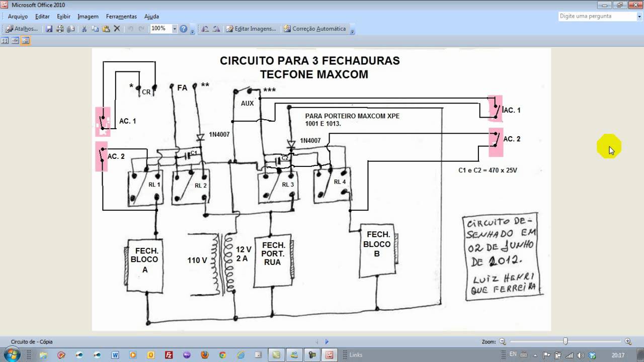The height and width of the screenshot is (362, 644).
Task: Open the Ferramentas menu
Action: click(x=121, y=16)
